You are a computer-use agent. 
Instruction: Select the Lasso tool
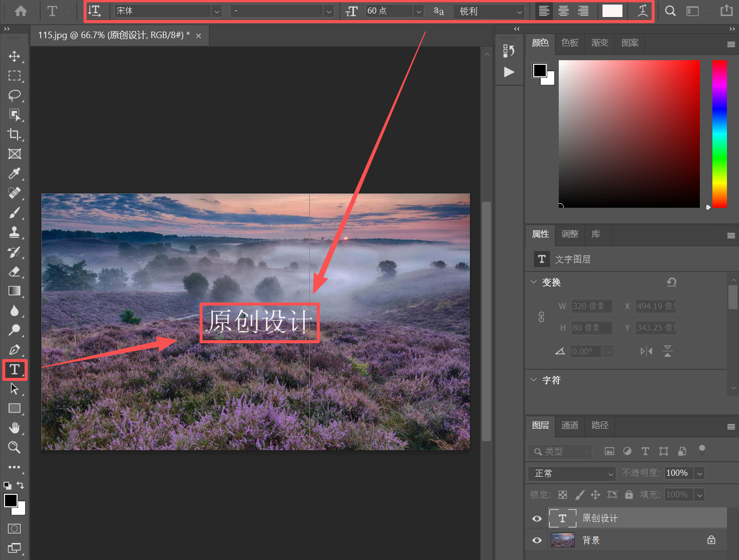15,95
